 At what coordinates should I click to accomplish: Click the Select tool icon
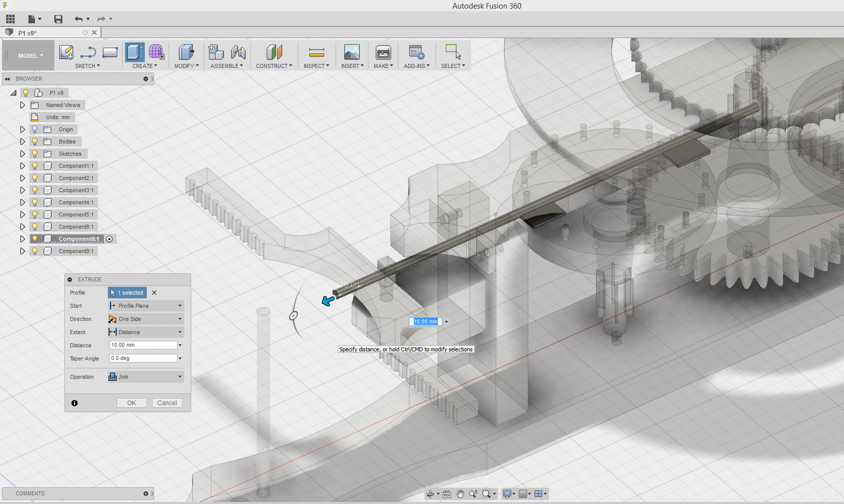pyautogui.click(x=453, y=52)
